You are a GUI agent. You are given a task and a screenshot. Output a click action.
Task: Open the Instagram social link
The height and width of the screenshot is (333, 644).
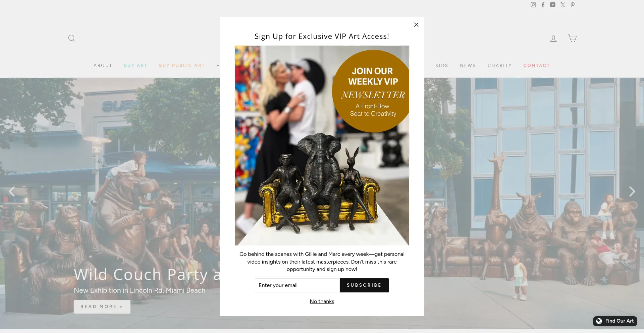pos(533,5)
